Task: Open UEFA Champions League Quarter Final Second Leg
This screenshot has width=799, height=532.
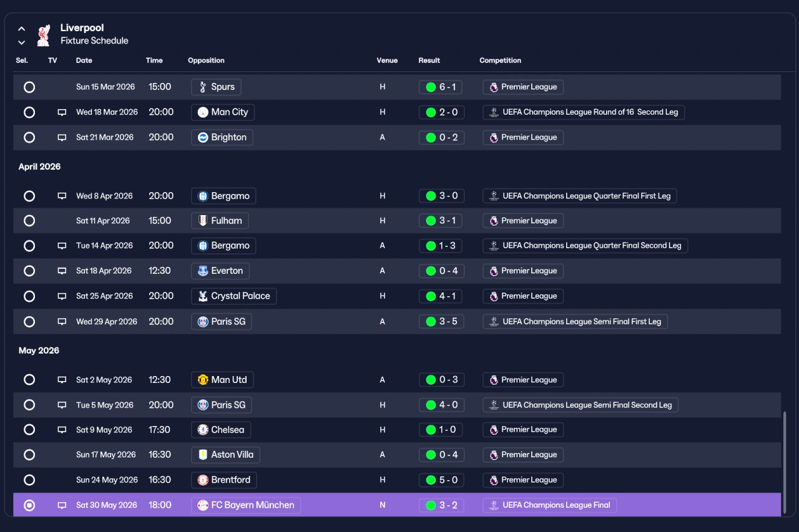Action: pyautogui.click(x=586, y=246)
